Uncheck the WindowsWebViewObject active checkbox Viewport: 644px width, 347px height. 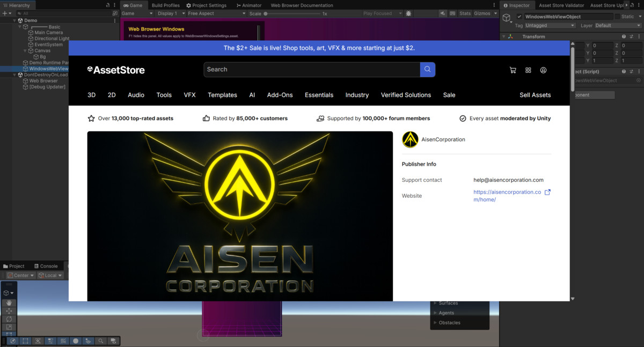pos(519,17)
